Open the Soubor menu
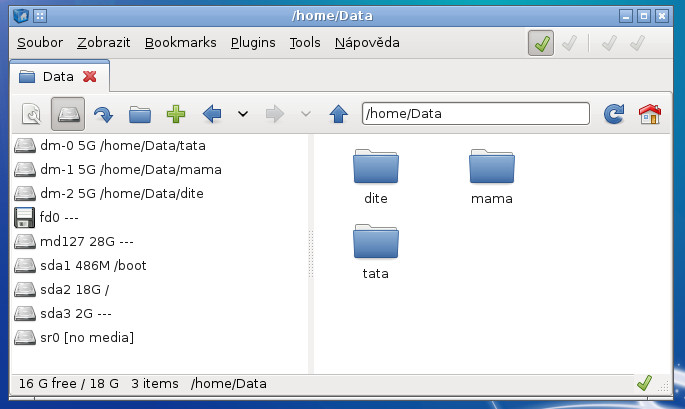This screenshot has height=409, width=685. click(40, 43)
